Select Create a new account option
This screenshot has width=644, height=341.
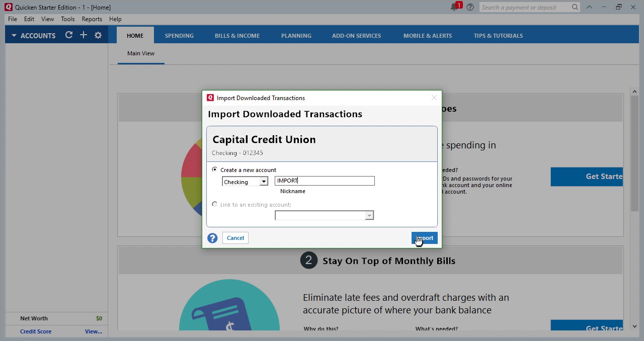[215, 169]
